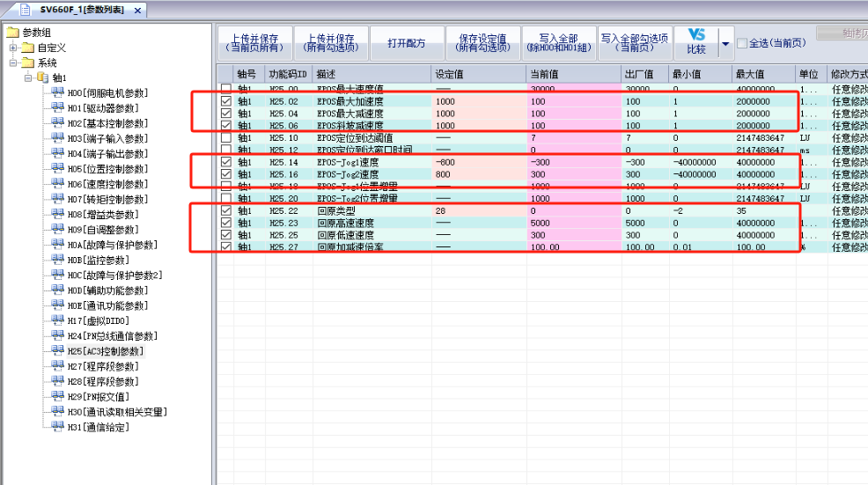Select H30[通讯读取相关变量] in the tree

point(117,412)
